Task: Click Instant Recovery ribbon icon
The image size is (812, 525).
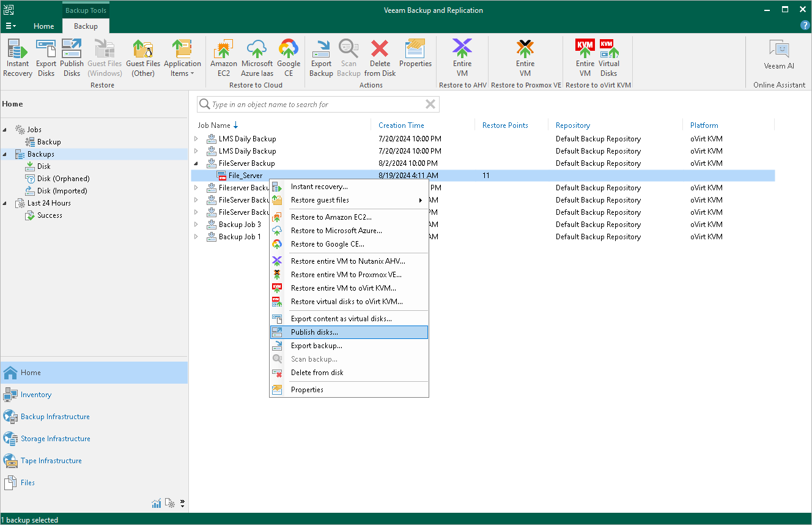Action: click(18, 58)
